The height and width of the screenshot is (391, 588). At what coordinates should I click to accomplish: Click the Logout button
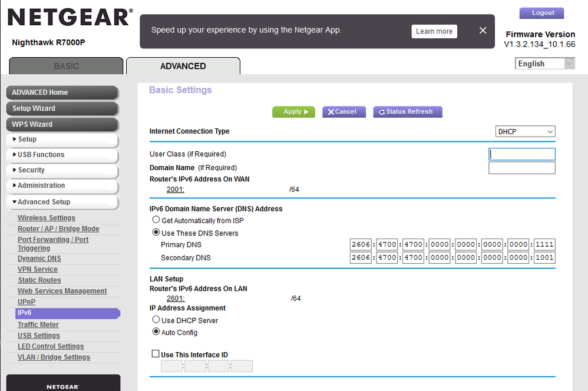(541, 12)
